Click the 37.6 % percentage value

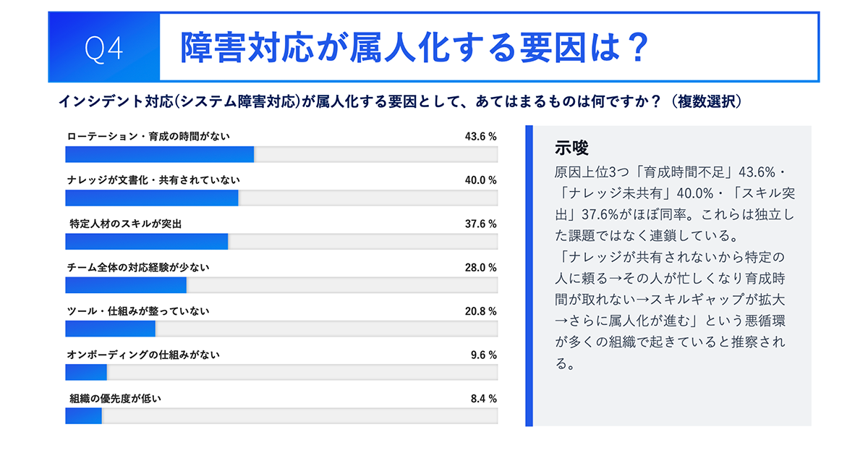[480, 224]
